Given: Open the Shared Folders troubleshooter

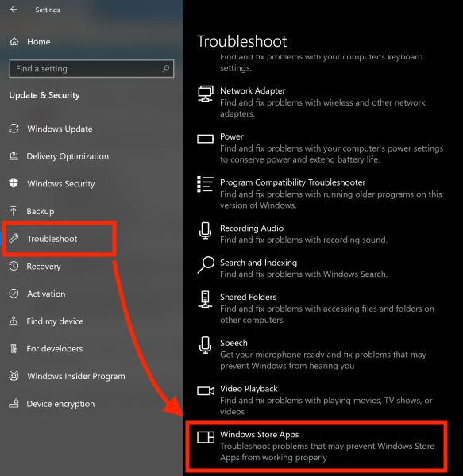Looking at the screenshot, I should (x=316, y=308).
